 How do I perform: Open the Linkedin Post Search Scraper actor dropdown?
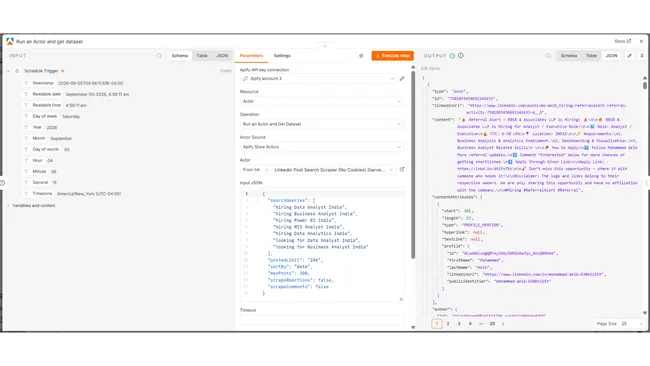point(333,170)
